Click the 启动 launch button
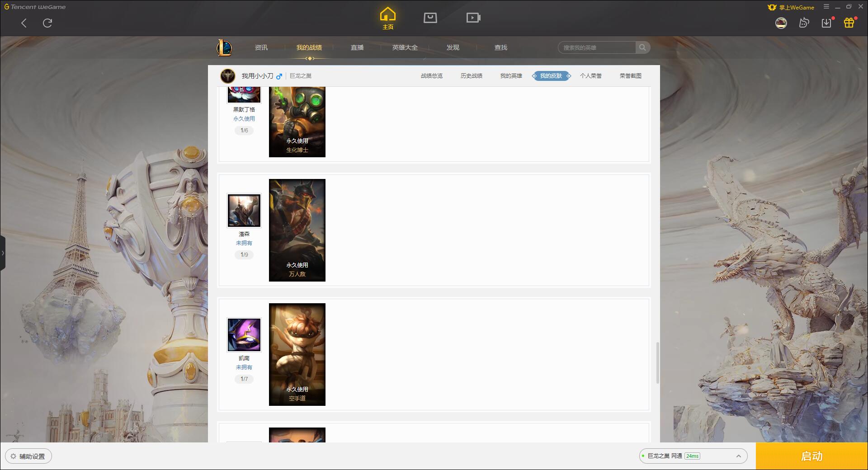This screenshot has width=868, height=470. (x=812, y=456)
